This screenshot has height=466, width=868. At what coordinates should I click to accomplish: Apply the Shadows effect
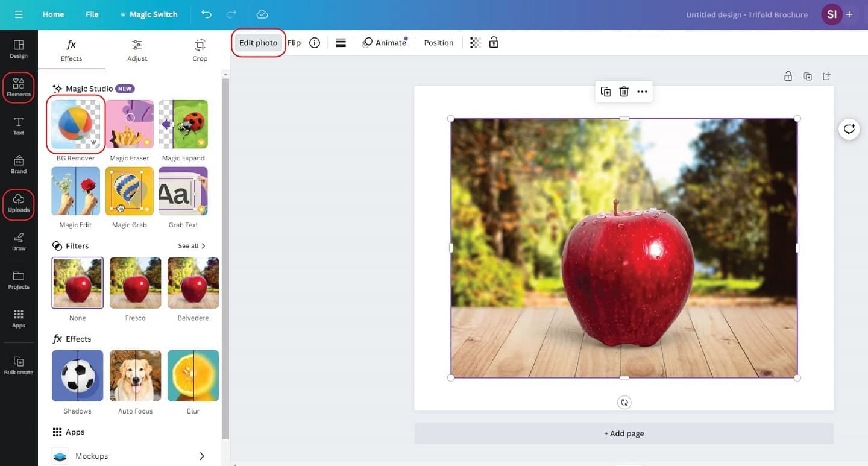(x=77, y=375)
